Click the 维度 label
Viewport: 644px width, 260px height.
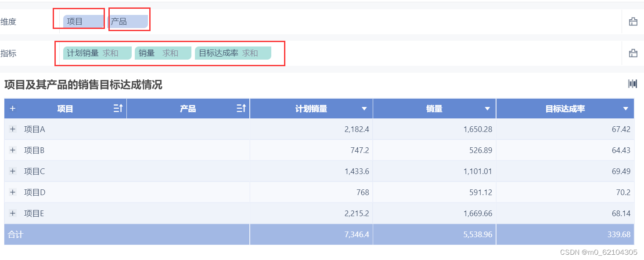pos(8,21)
